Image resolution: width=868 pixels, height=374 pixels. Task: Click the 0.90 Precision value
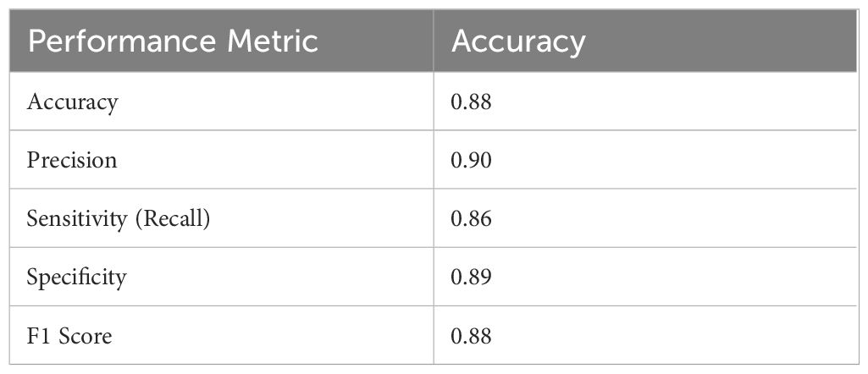pos(472,161)
